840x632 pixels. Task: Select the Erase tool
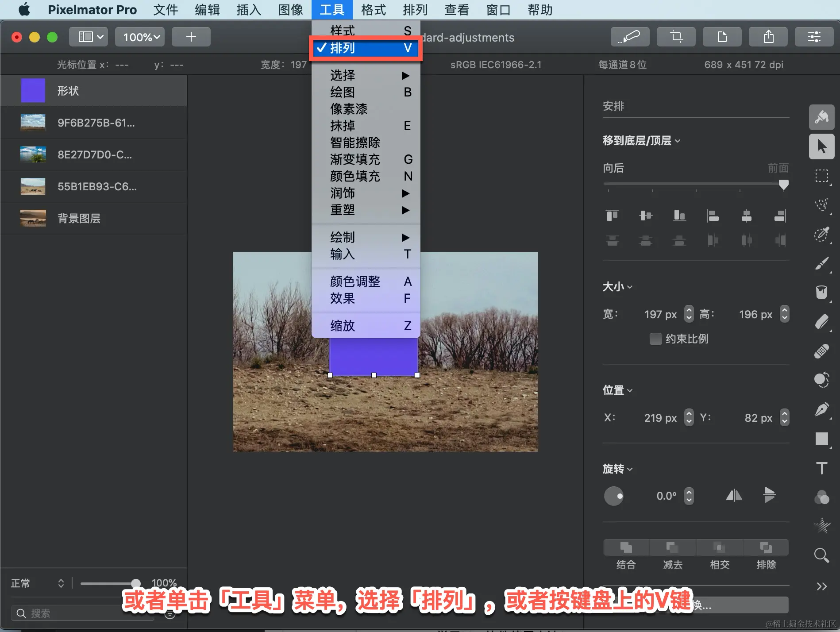(822, 322)
